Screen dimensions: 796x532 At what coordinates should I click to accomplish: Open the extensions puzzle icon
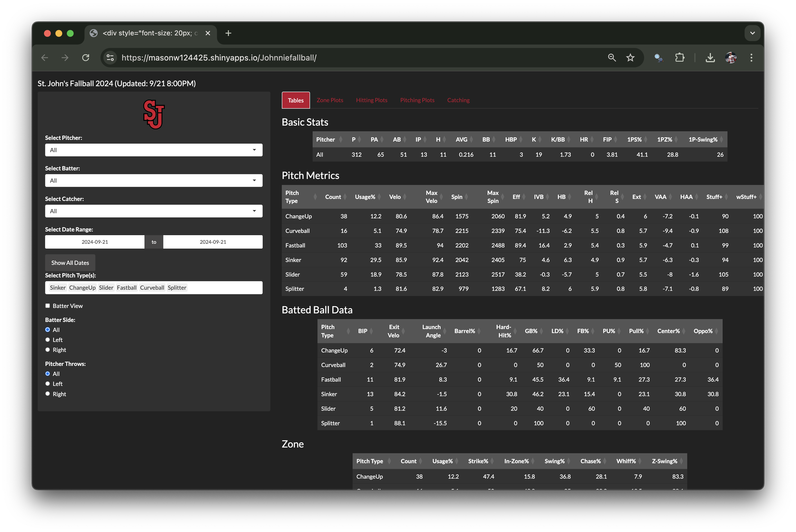pyautogui.click(x=680, y=58)
